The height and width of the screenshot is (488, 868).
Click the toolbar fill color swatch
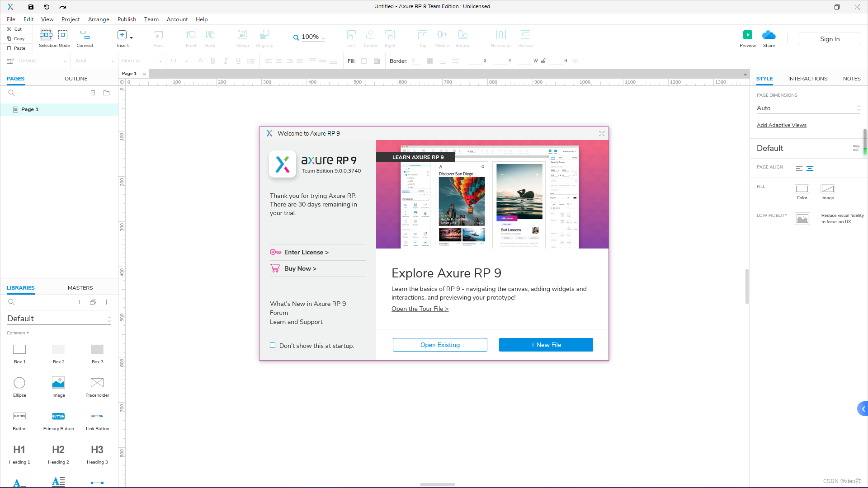(364, 61)
